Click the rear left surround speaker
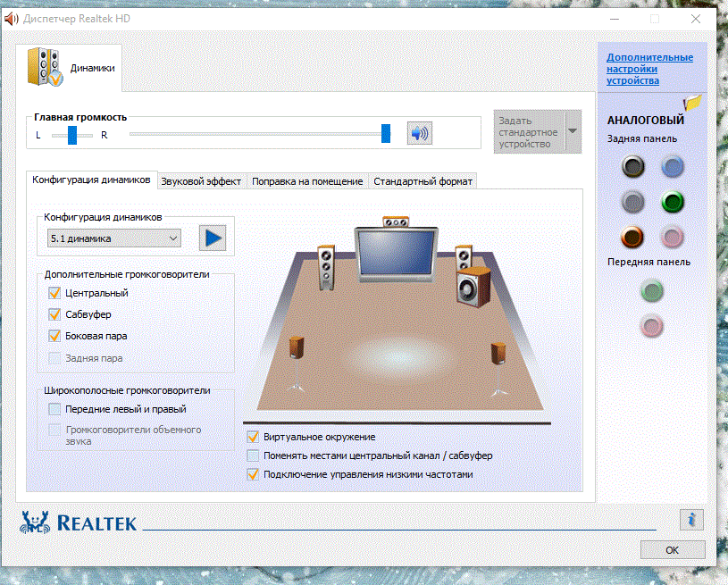 (x=297, y=364)
